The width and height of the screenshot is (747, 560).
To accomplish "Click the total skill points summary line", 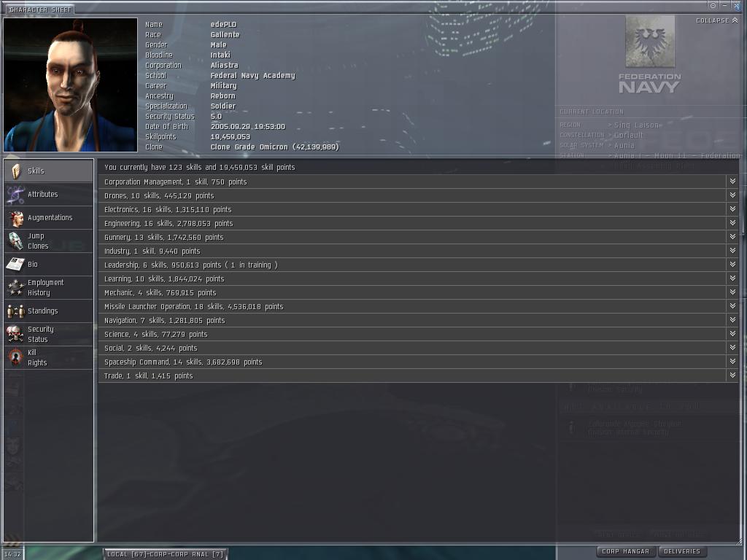I will tap(200, 167).
